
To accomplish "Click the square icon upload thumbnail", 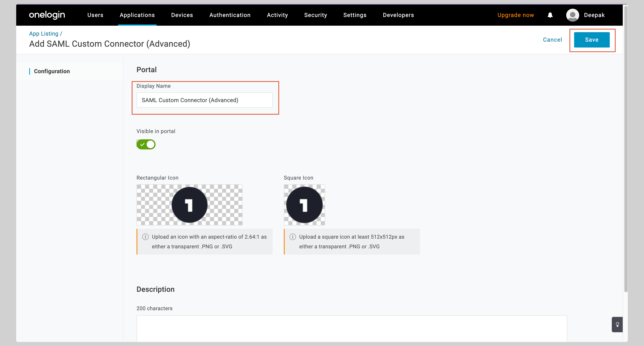I will click(x=304, y=205).
